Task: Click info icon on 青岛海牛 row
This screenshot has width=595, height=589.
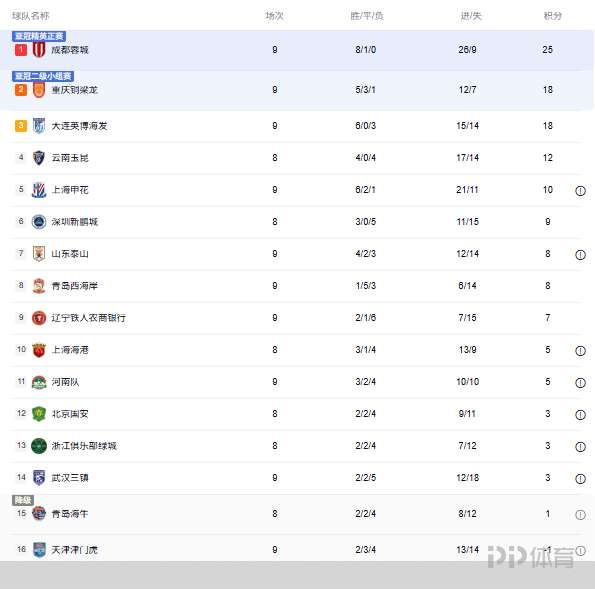Action: point(580,515)
